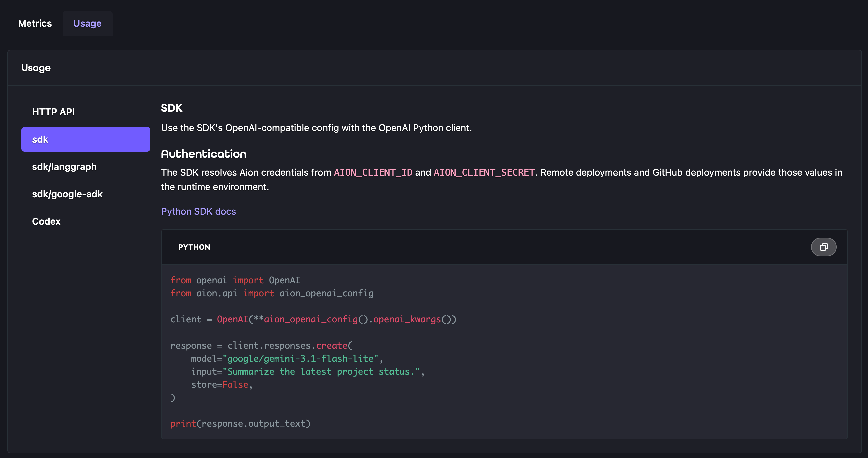The image size is (868, 458).
Task: Click the 'from openai import OpenAI' line
Action: pyautogui.click(x=235, y=280)
